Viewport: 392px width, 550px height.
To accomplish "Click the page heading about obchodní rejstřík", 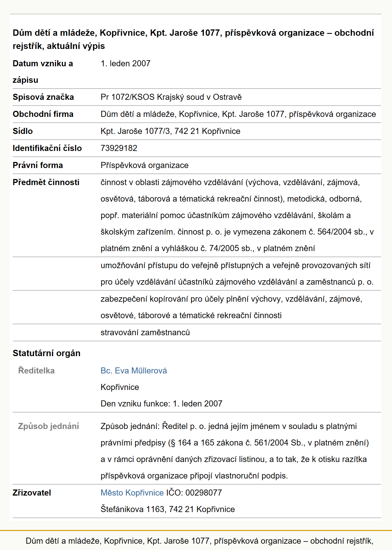I will point(193,39).
